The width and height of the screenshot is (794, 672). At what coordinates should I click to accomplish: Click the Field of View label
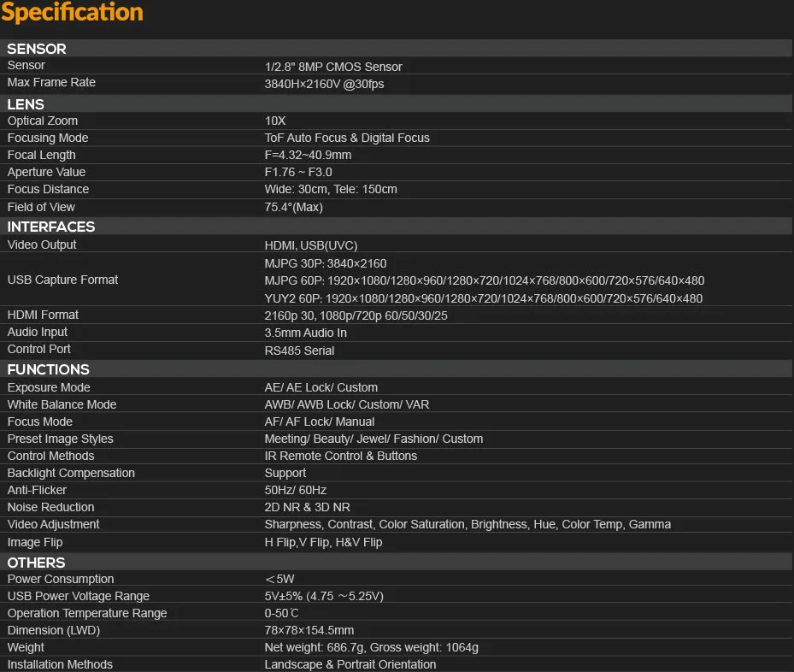tap(41, 207)
